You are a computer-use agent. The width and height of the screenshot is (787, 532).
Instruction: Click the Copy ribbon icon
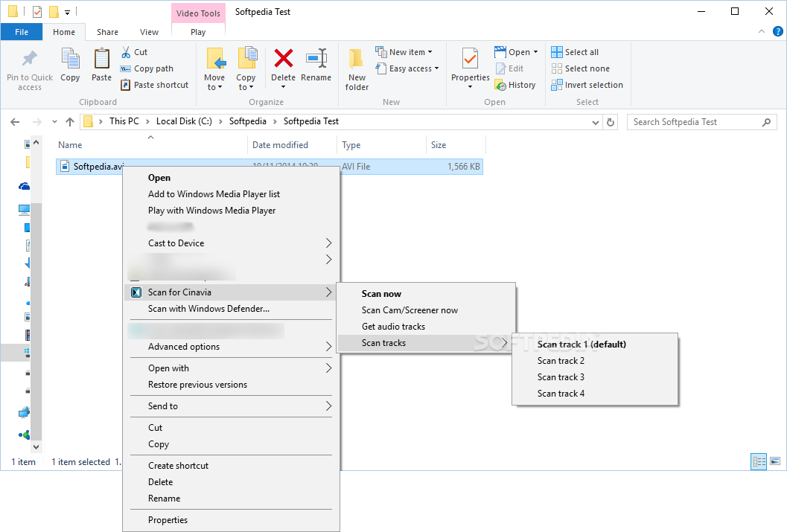70,59
